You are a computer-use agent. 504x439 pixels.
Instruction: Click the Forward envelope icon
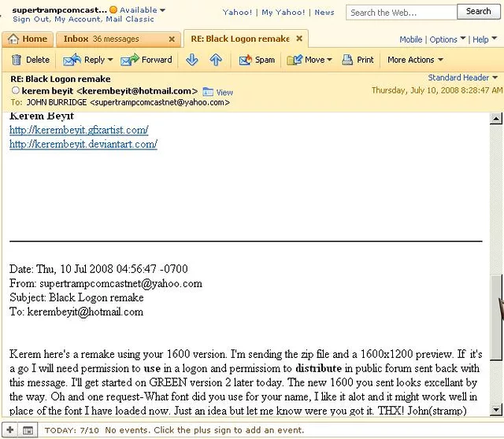[x=130, y=60]
